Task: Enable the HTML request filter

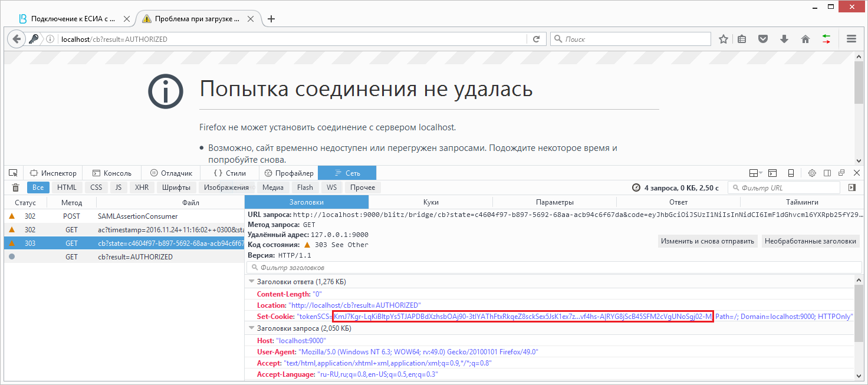Action: (x=67, y=187)
